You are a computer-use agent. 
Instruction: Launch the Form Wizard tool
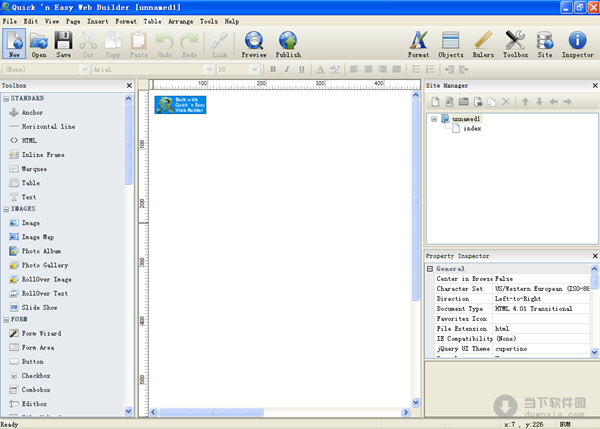coord(35,333)
